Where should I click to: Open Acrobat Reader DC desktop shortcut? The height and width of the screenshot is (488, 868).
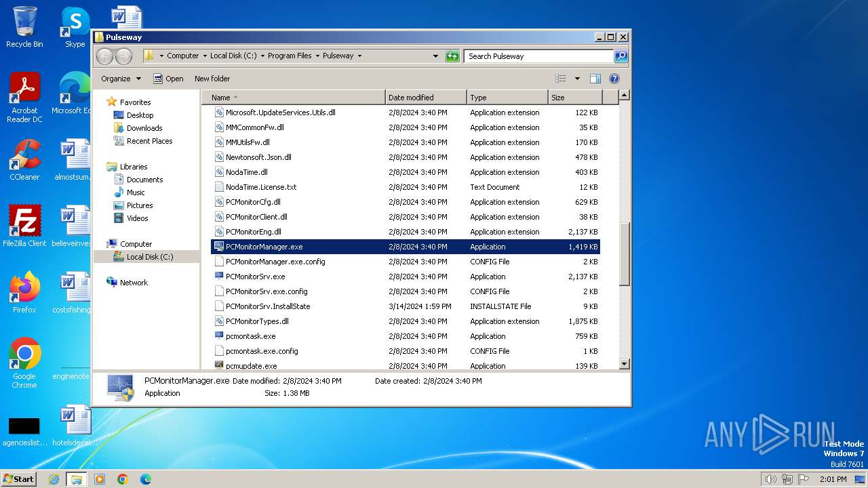[24, 98]
